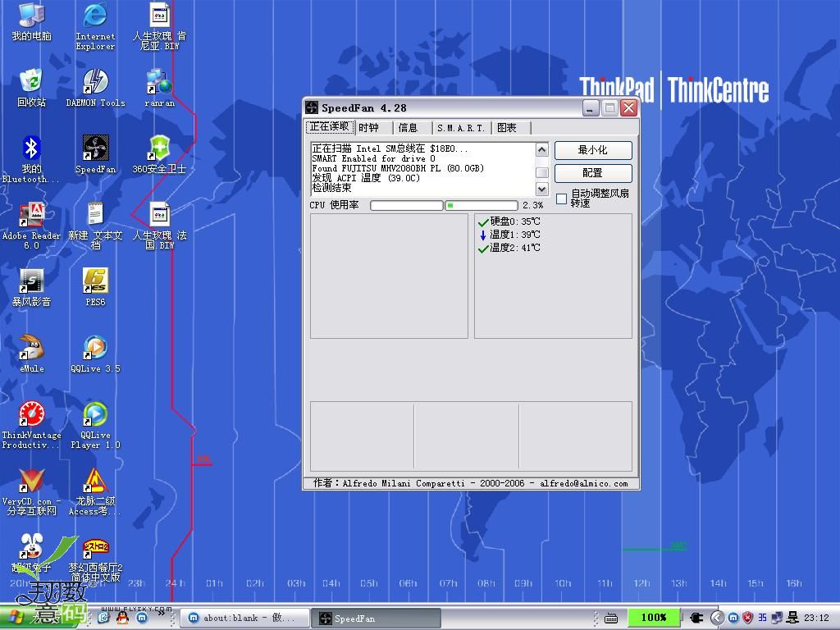840x630 pixels.
Task: Select 人生玫瑰 肯尼亚.BIW file icon
Action: coord(159,27)
